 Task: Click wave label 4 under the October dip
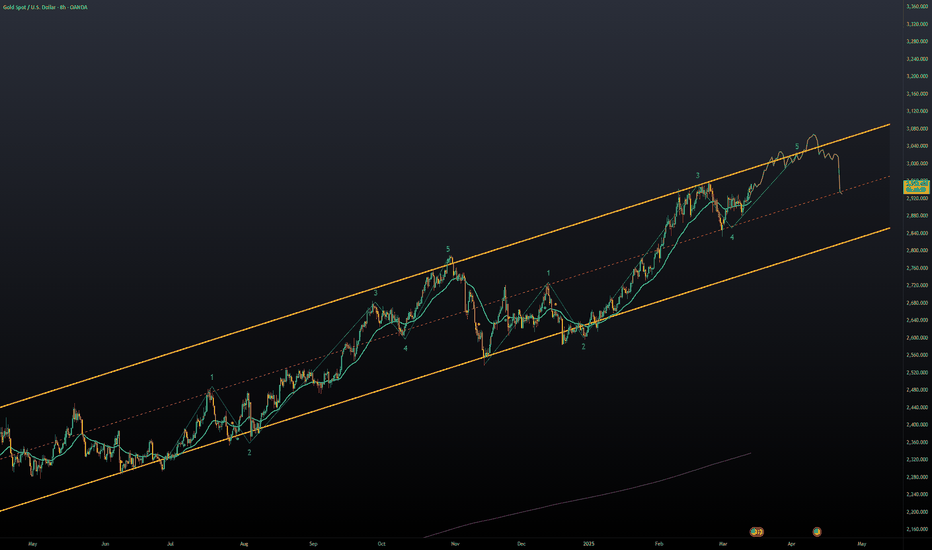point(405,348)
